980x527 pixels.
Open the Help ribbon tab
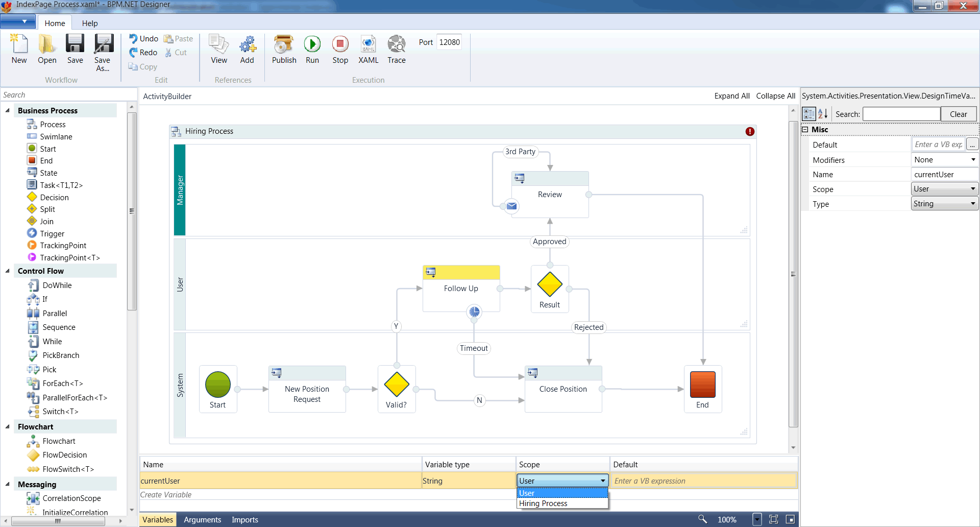click(90, 23)
